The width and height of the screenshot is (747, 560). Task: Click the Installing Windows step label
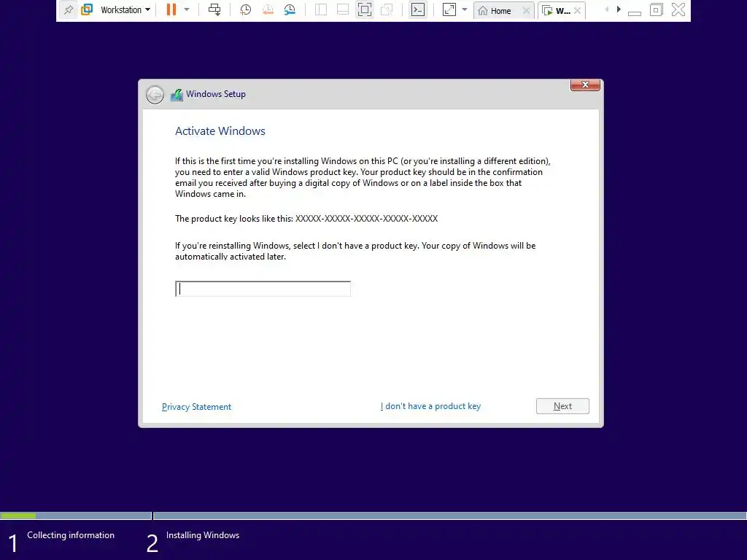click(203, 535)
